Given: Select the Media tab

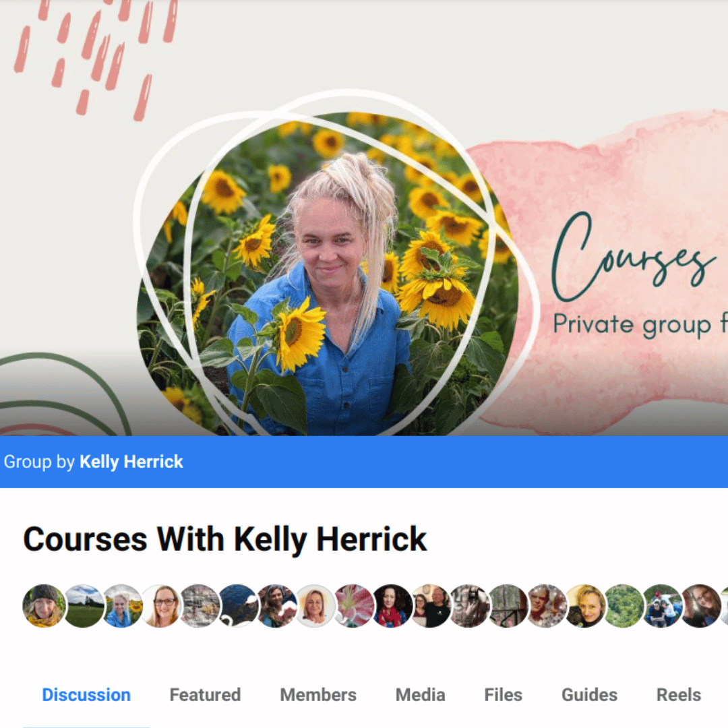Looking at the screenshot, I should tap(420, 694).
